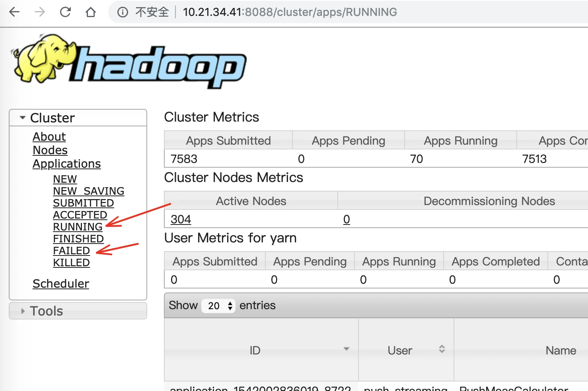This screenshot has height=391, width=588.
Task: Click the Hadoop elephant logo
Action: pyautogui.click(x=129, y=62)
